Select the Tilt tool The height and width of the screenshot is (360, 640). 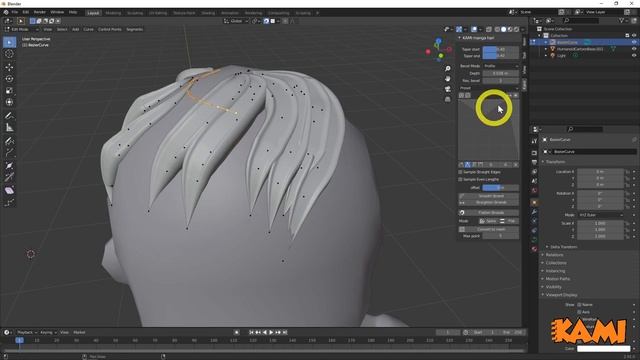click(x=9, y=177)
